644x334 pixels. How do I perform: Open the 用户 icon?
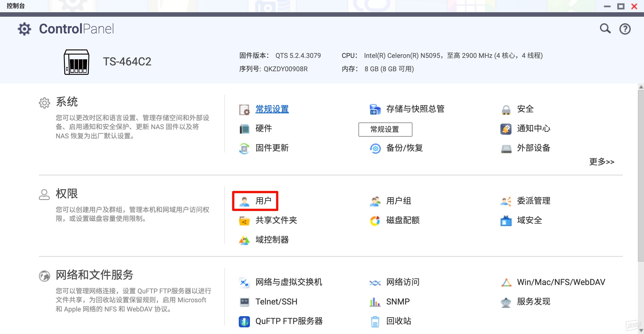point(244,201)
